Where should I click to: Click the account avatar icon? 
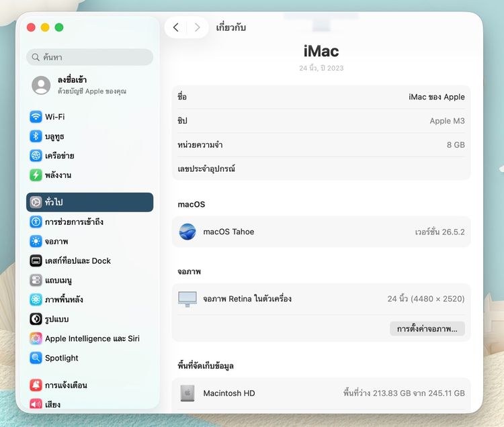[x=41, y=85]
